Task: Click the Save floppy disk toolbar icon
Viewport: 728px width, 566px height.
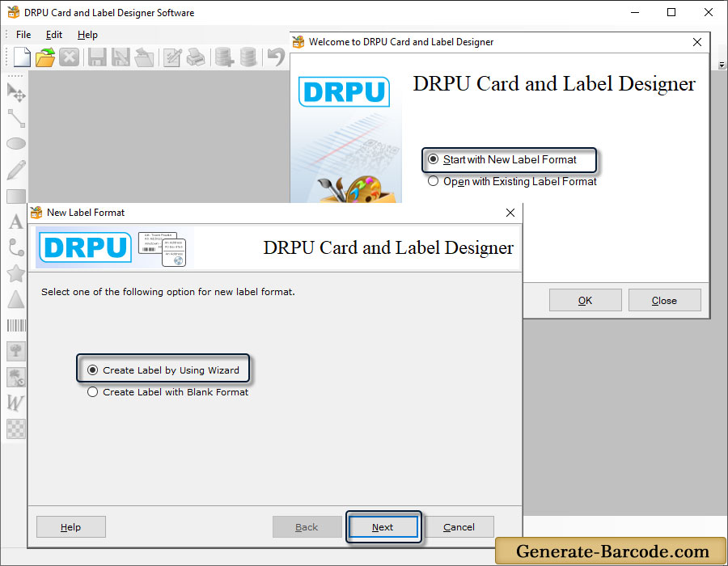Action: [97, 57]
